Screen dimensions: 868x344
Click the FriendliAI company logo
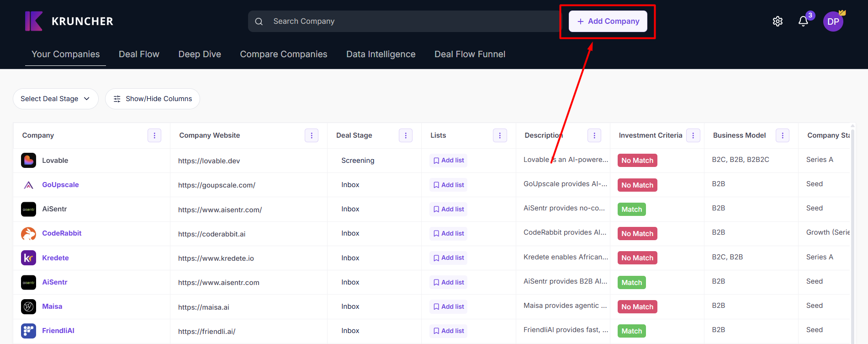(28, 331)
